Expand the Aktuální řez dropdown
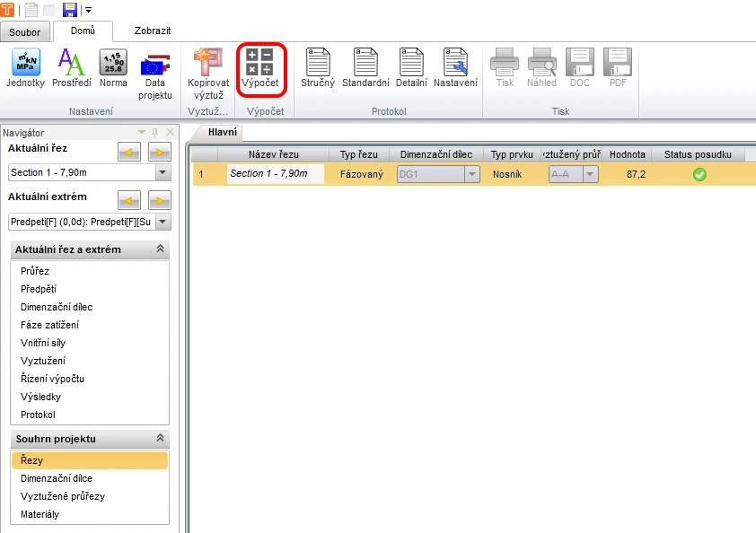 click(x=163, y=172)
